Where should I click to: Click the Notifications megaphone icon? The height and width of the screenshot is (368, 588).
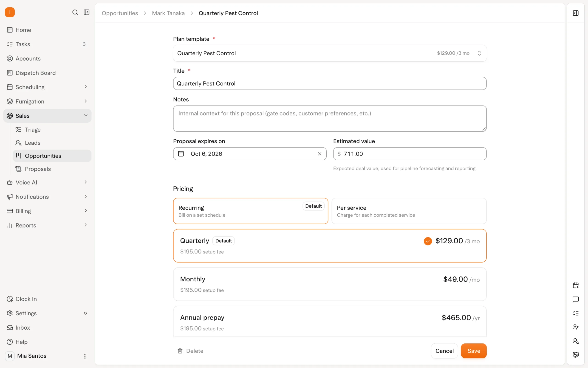pyautogui.click(x=10, y=197)
